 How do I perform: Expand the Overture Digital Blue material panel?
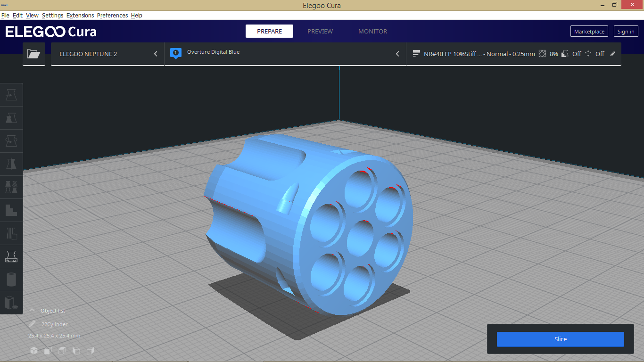click(397, 54)
